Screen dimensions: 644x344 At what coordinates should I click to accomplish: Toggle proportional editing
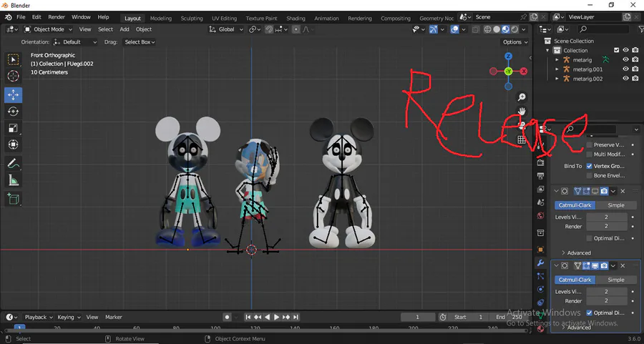[296, 29]
